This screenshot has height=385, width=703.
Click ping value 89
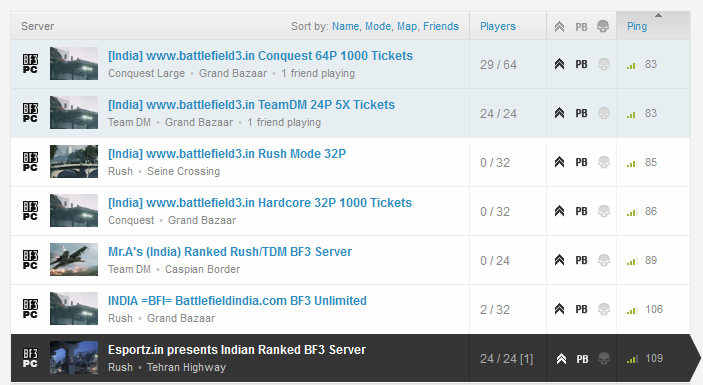click(x=651, y=260)
